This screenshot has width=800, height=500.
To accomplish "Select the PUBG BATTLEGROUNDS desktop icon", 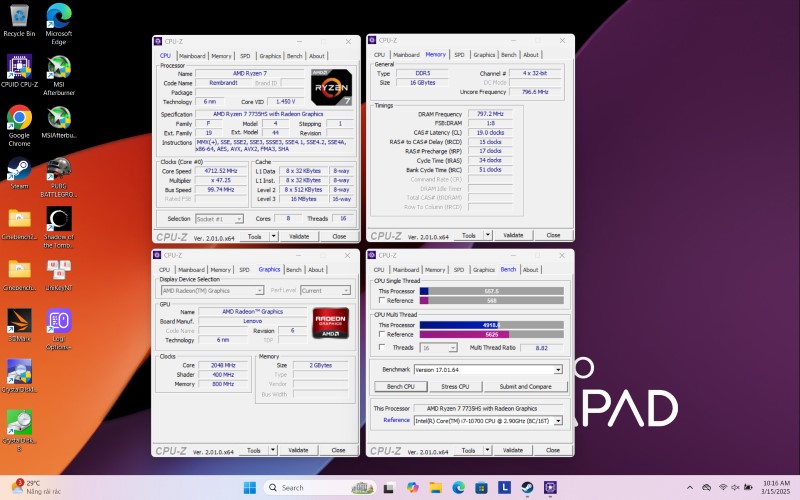I will tap(59, 177).
